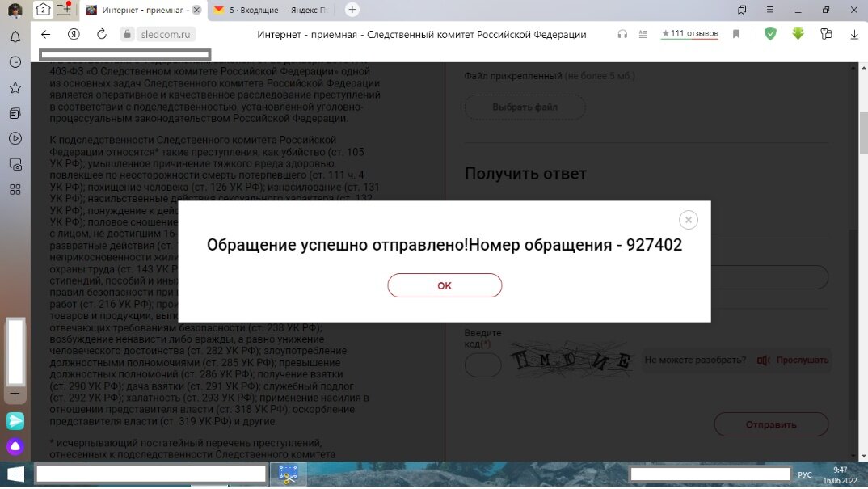Open collections icon in sidebar

click(x=15, y=113)
